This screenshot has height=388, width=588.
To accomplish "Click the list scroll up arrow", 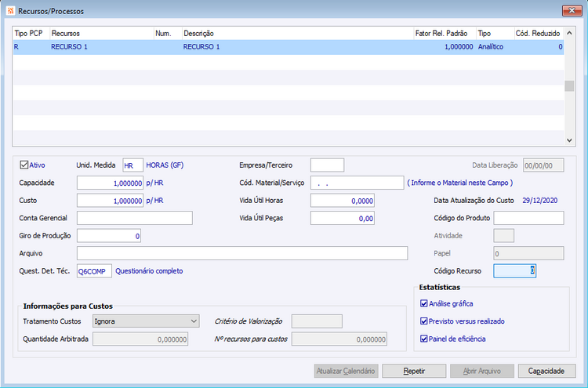I will 569,33.
